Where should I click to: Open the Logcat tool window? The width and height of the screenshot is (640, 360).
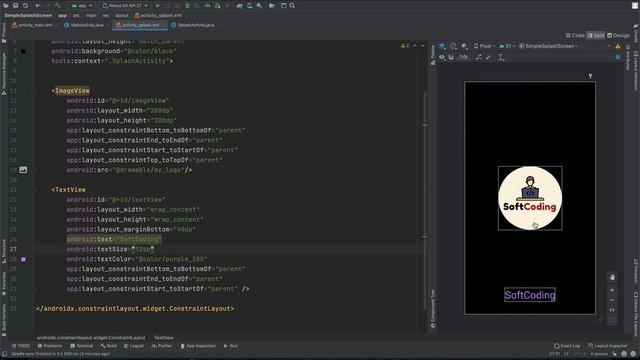click(x=133, y=346)
